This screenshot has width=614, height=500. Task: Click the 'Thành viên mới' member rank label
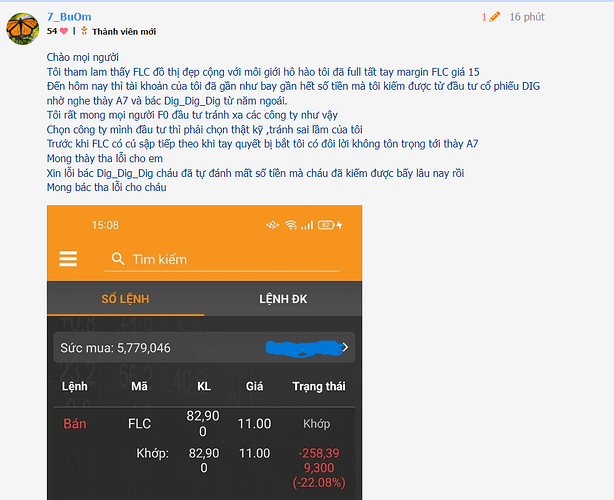pos(124,32)
